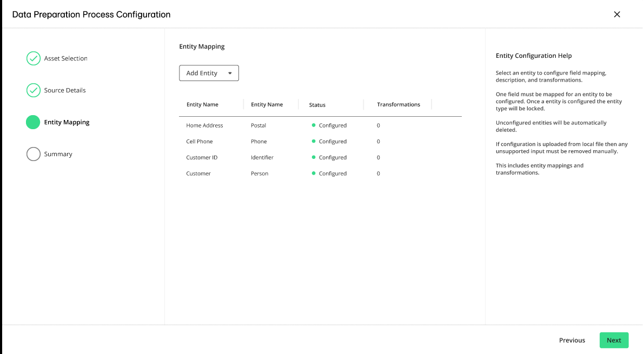Open the Add Entity dropdown
The image size is (644, 354).
pyautogui.click(x=209, y=74)
